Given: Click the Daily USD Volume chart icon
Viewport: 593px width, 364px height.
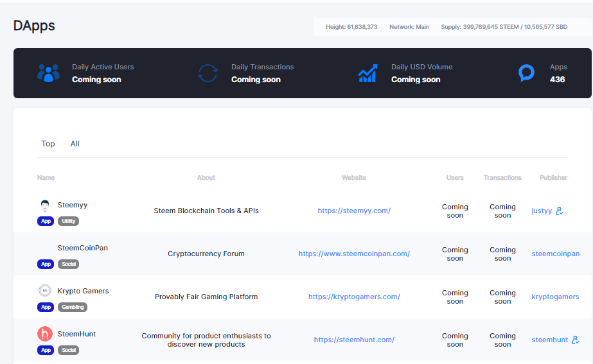Looking at the screenshot, I should pos(367,73).
